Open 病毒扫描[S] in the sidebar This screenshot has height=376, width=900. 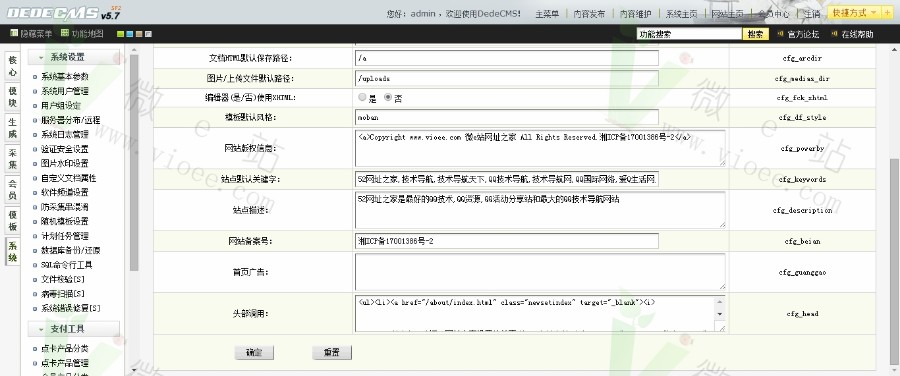(x=63, y=294)
